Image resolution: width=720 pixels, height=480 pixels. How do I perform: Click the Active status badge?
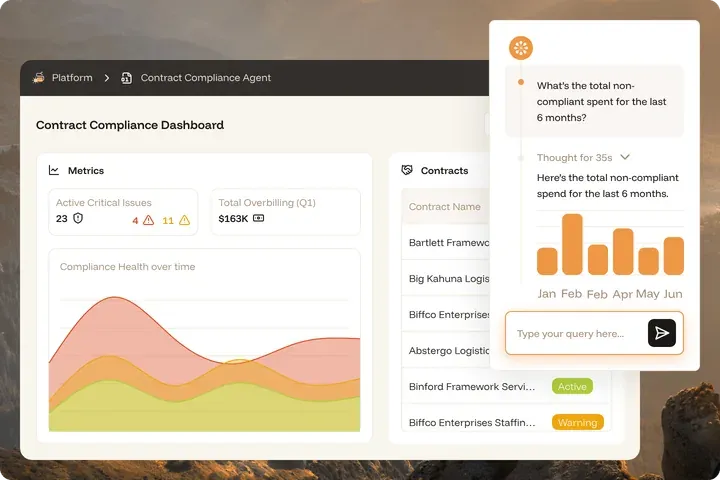tap(572, 386)
